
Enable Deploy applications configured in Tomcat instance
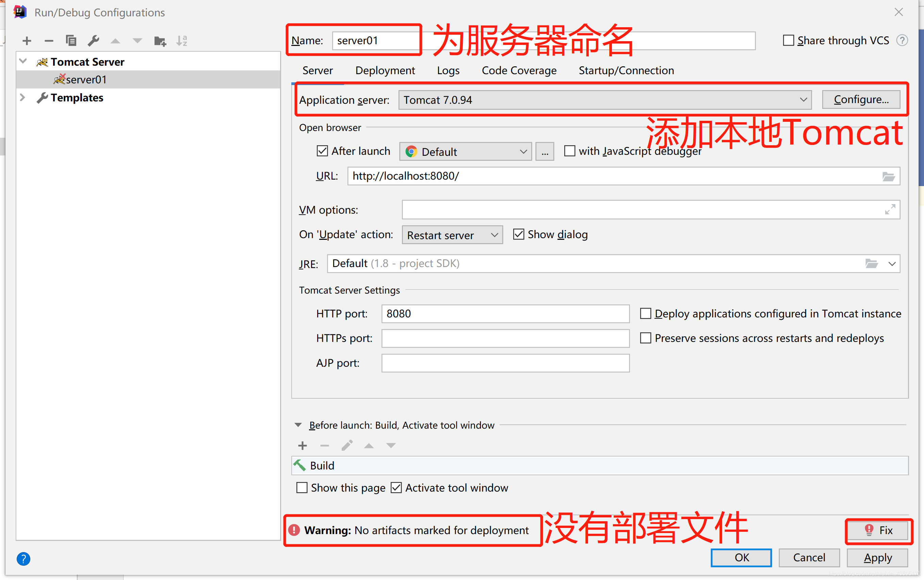click(645, 313)
